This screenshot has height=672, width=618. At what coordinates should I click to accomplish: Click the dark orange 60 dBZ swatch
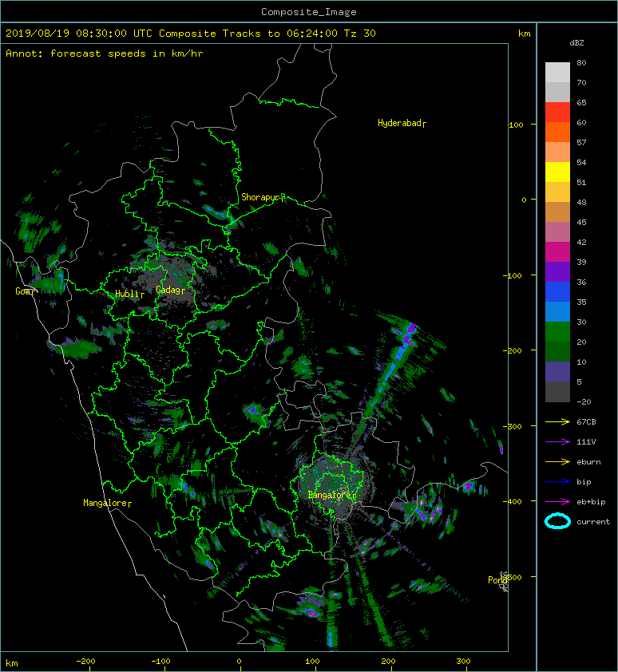[557, 132]
